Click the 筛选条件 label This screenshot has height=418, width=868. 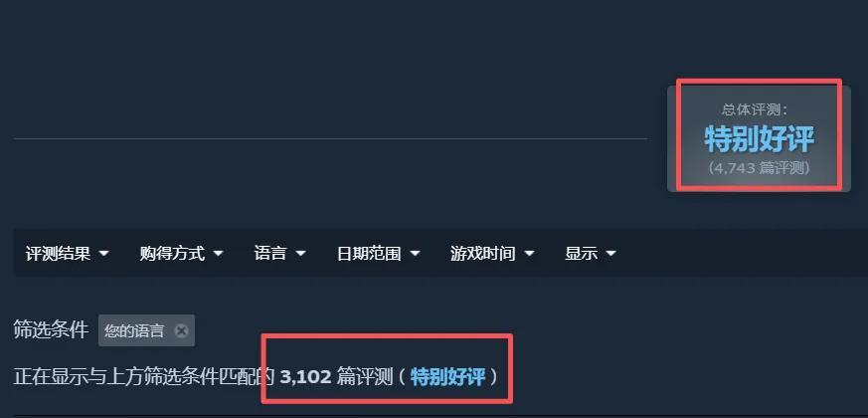(x=51, y=329)
